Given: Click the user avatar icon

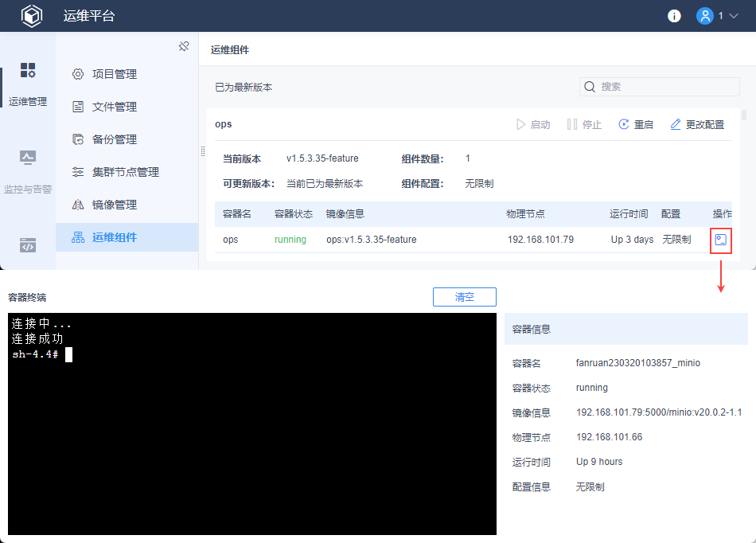Looking at the screenshot, I should 704,16.
